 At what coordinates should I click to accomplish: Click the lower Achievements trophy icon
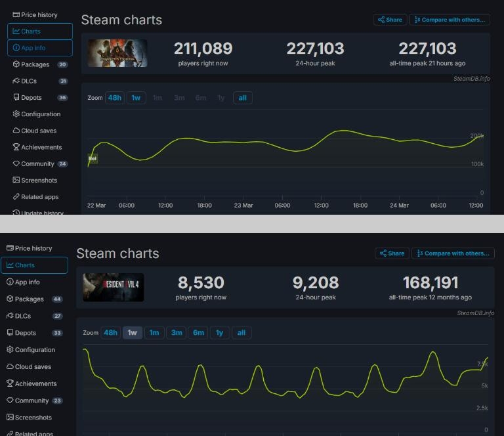pos(10,383)
